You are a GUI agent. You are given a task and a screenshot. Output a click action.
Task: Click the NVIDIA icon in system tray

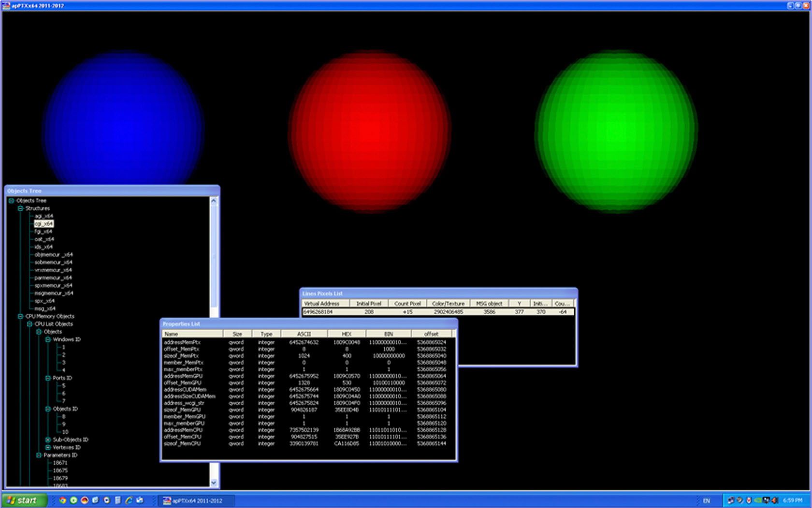tap(758, 500)
